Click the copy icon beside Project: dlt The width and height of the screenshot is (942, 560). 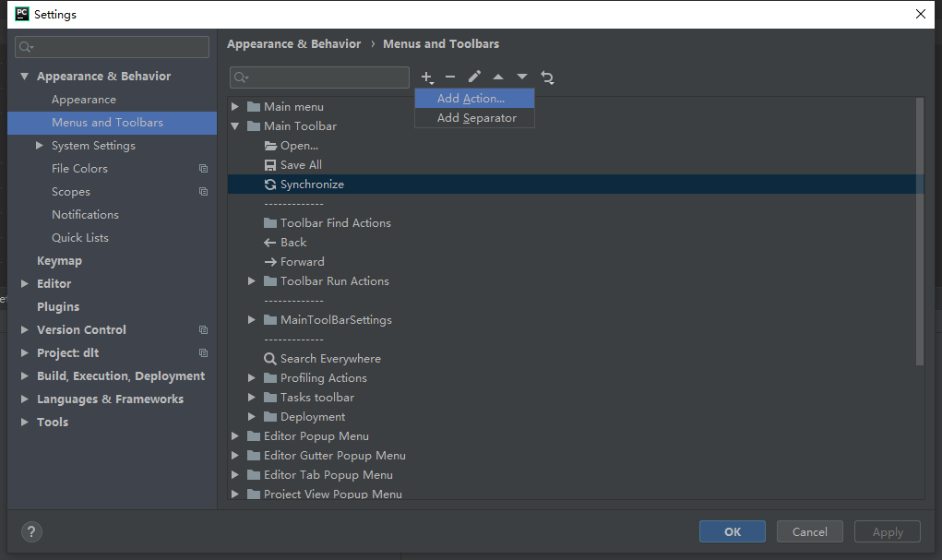[204, 352]
